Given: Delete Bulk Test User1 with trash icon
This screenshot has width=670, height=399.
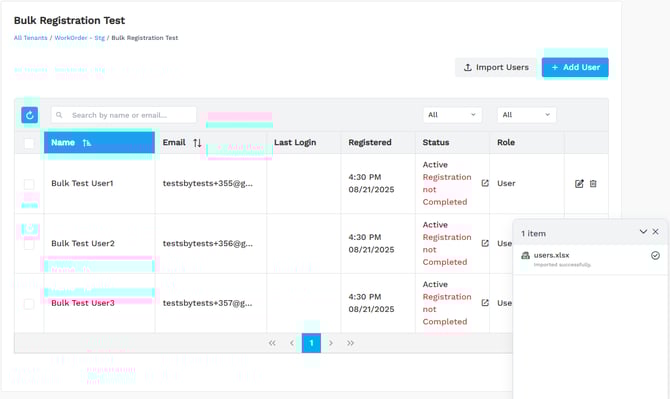Looking at the screenshot, I should [x=593, y=184].
